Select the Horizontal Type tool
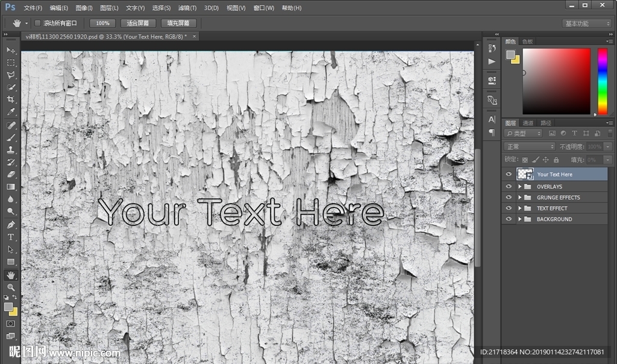The width and height of the screenshot is (617, 364). click(11, 237)
